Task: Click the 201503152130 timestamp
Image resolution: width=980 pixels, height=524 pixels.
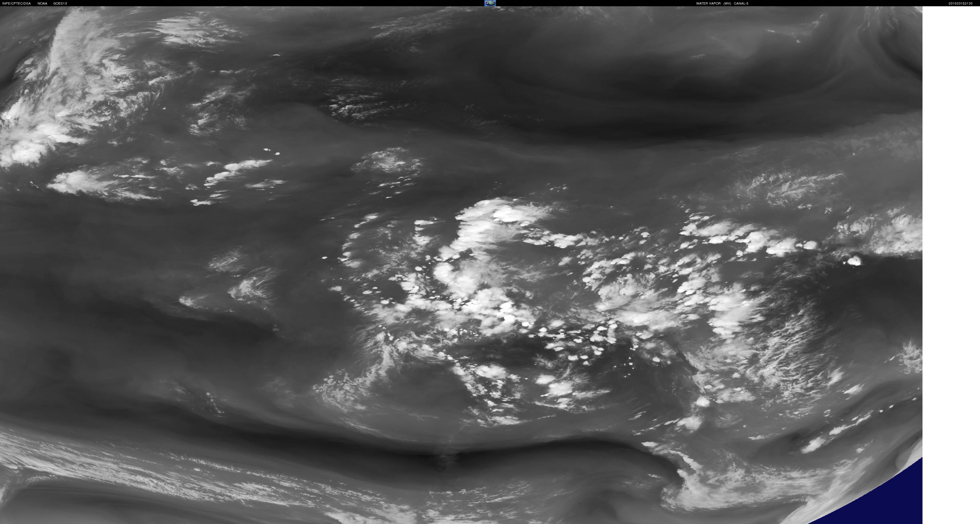Action: point(960,3)
